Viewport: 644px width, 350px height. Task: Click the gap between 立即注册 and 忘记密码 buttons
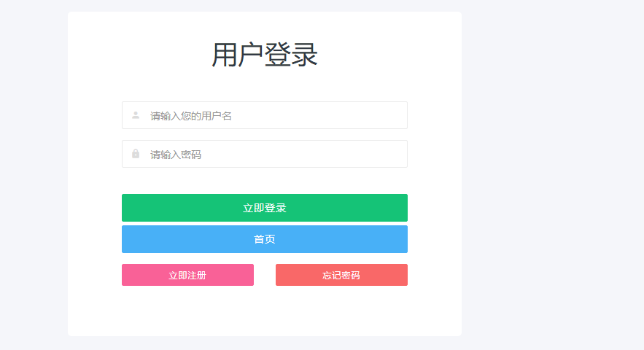pos(265,275)
